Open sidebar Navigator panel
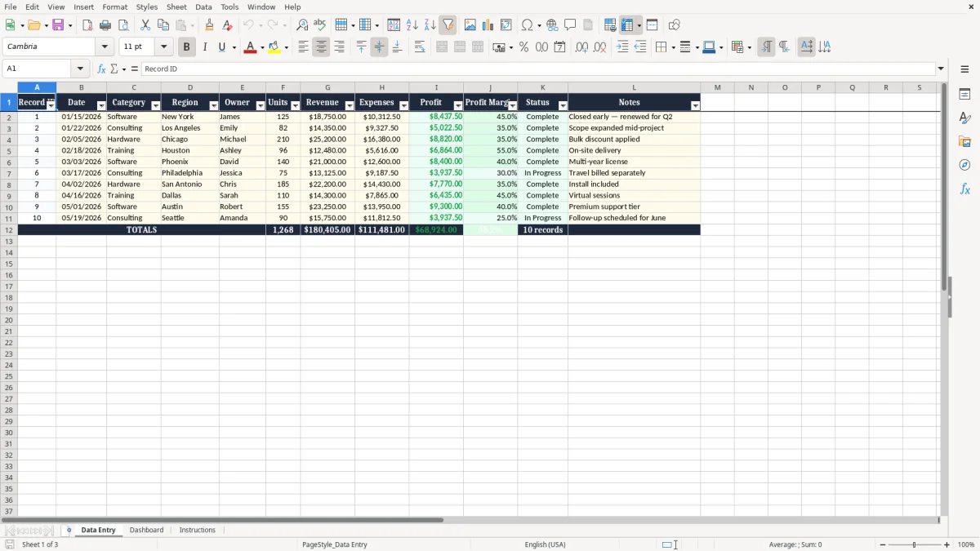Image resolution: width=980 pixels, height=551 pixels. pyautogui.click(x=964, y=165)
